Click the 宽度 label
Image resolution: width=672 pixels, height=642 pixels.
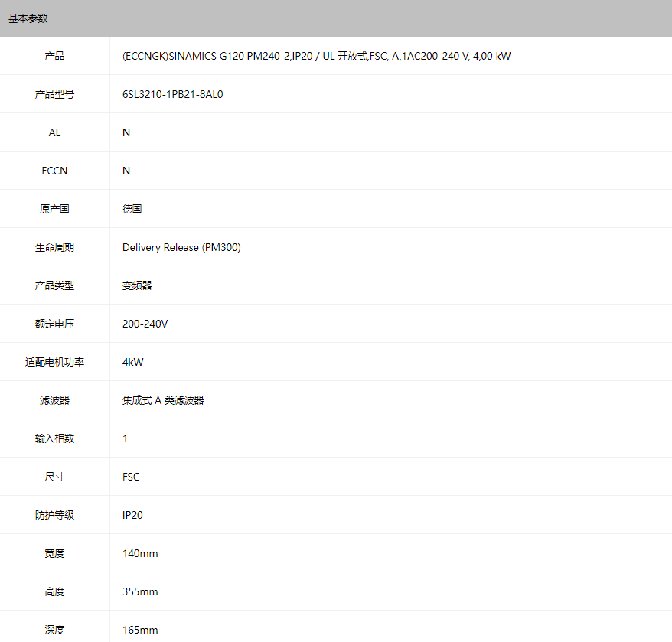pos(54,553)
